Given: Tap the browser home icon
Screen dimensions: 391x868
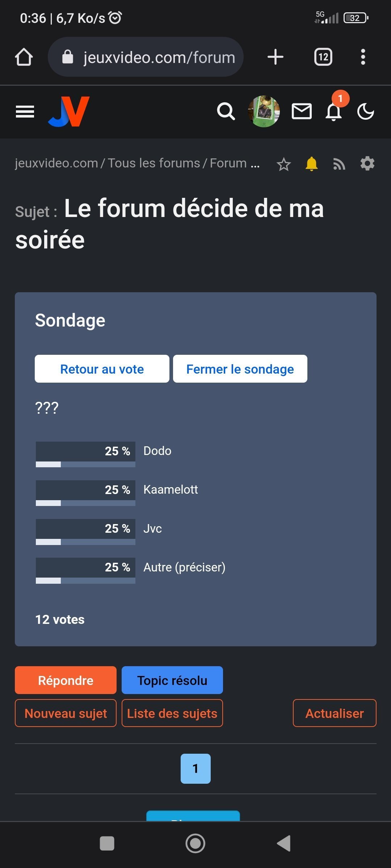Looking at the screenshot, I should (x=24, y=57).
